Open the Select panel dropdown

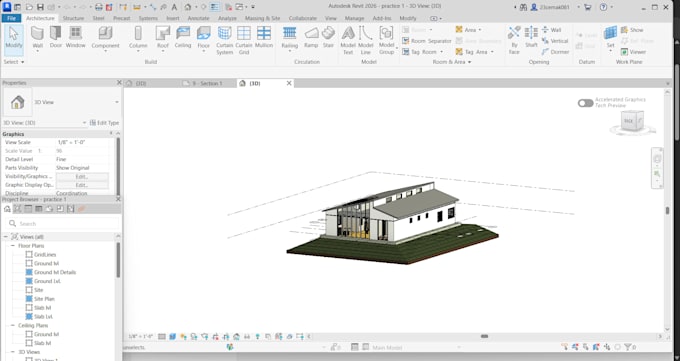(14, 62)
